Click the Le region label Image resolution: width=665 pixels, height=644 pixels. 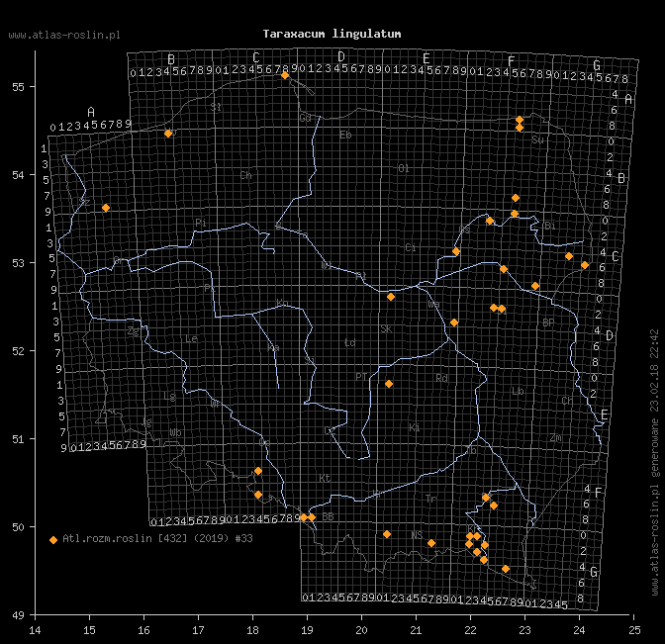(x=191, y=338)
